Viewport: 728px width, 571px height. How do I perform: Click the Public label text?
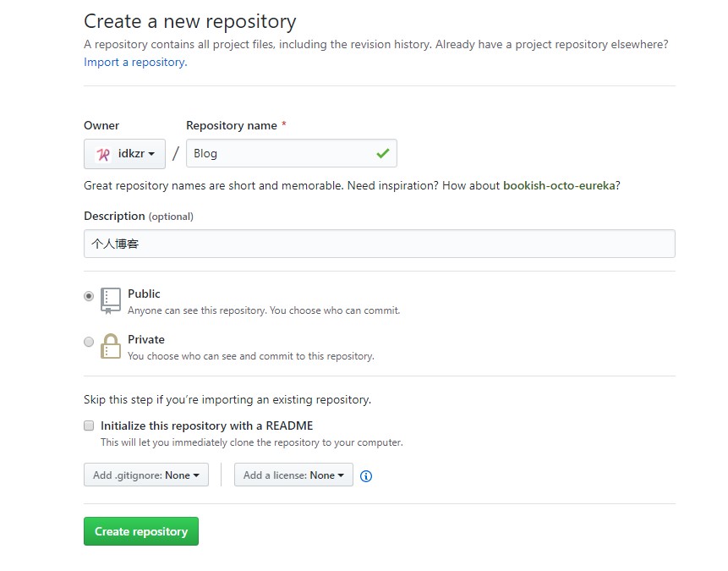144,294
